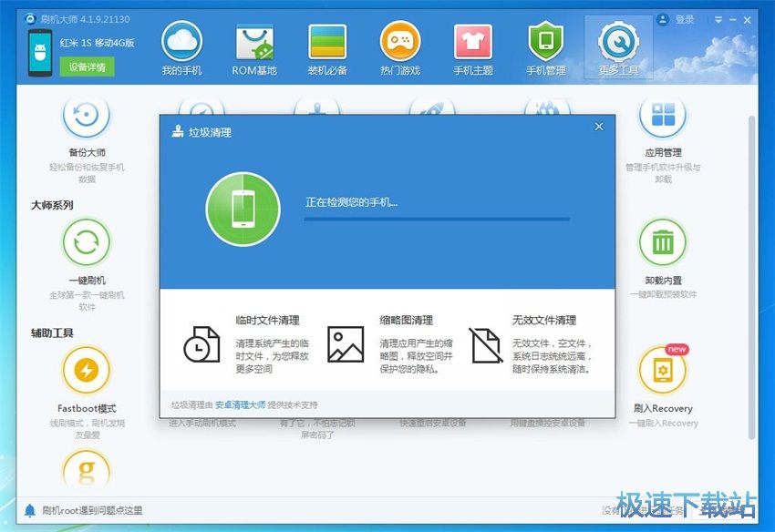Open the title bar dropdown menu arrow
This screenshot has width=775, height=532.
(718, 20)
